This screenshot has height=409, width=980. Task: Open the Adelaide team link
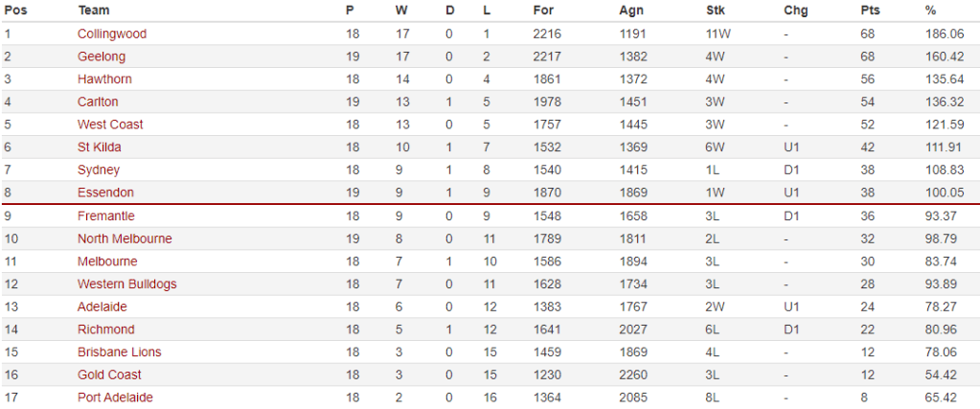coord(102,307)
